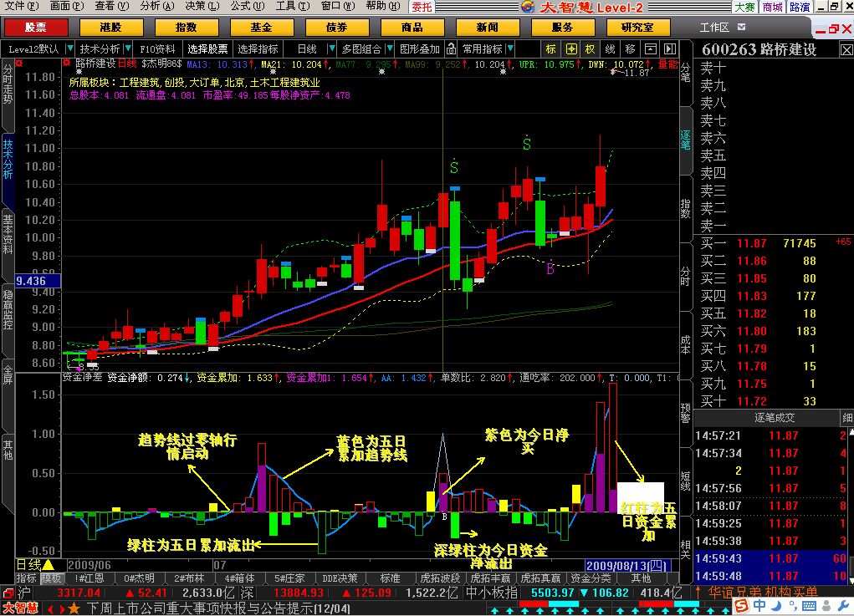Click the restore icon left of 沪 index
The height and width of the screenshot is (616, 854).
point(8,593)
